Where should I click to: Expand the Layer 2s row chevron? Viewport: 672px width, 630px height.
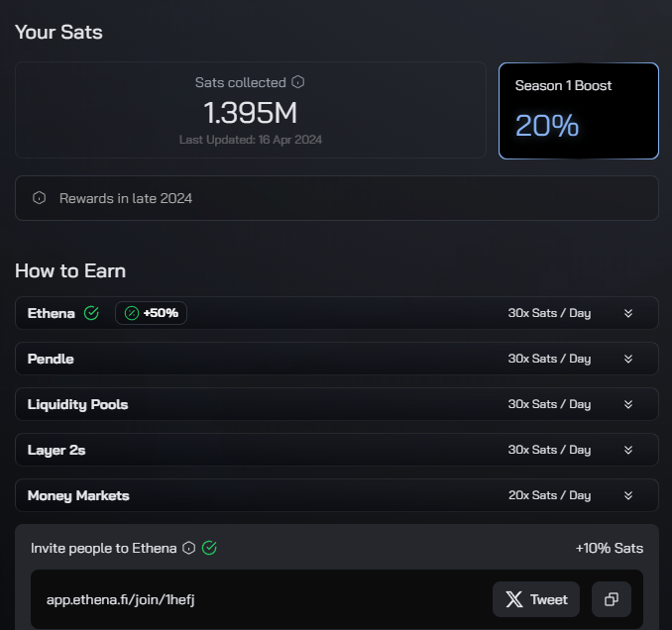(x=628, y=450)
